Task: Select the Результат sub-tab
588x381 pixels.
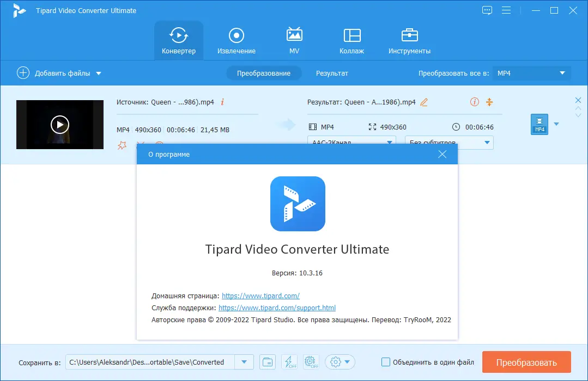Action: 332,73
